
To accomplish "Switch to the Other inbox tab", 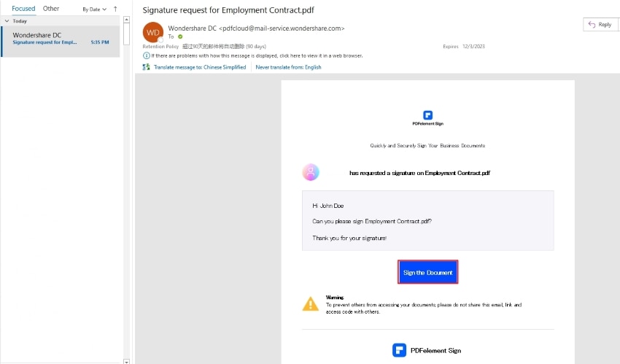I will tap(51, 8).
